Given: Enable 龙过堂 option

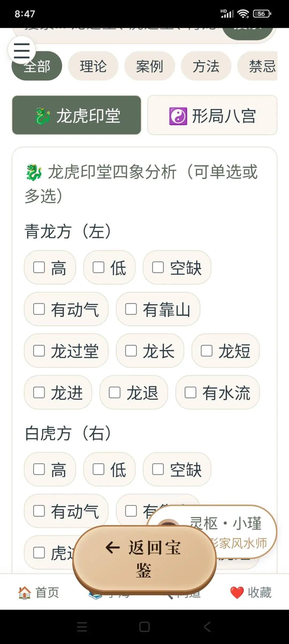Looking at the screenshot, I should tap(39, 351).
